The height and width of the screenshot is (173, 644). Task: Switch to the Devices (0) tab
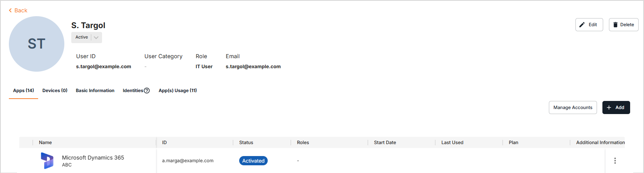(x=55, y=91)
